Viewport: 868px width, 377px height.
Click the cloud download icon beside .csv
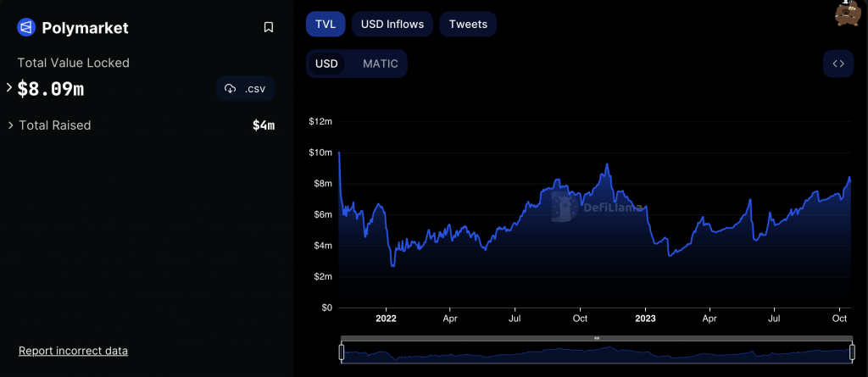click(231, 89)
